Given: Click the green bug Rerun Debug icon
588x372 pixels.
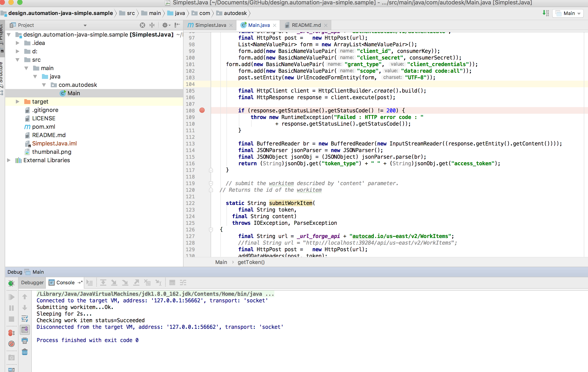Looking at the screenshot, I should [11, 283].
